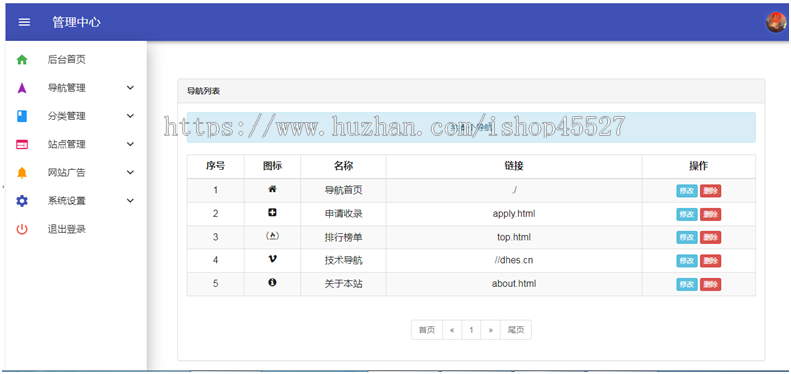Click the 申请收录 name cell
The height and width of the screenshot is (374, 791).
pos(343,214)
